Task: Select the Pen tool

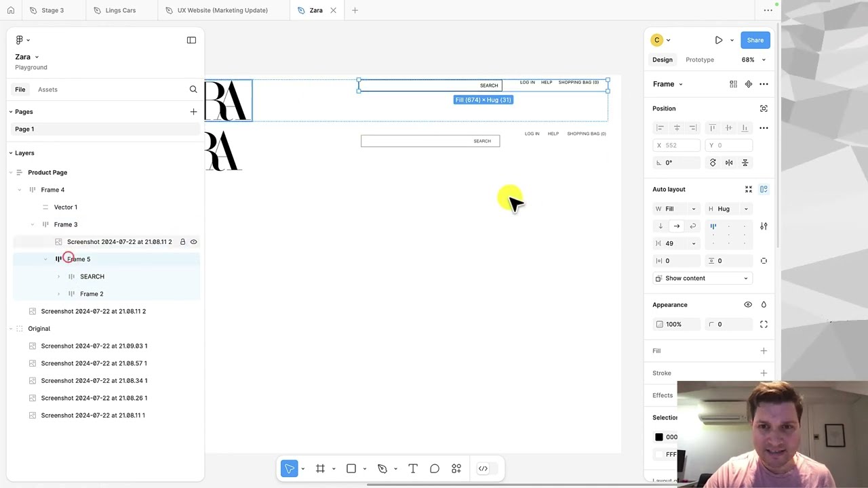Action: (382, 468)
